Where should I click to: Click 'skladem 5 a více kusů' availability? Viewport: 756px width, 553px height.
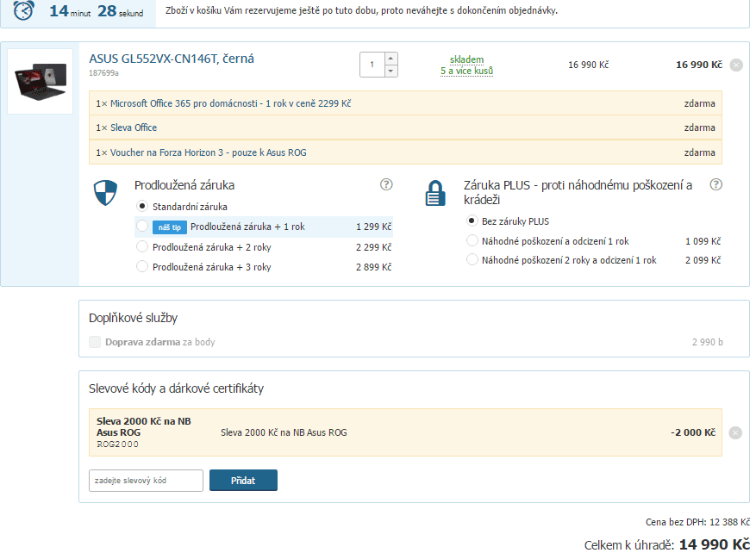[x=466, y=65]
